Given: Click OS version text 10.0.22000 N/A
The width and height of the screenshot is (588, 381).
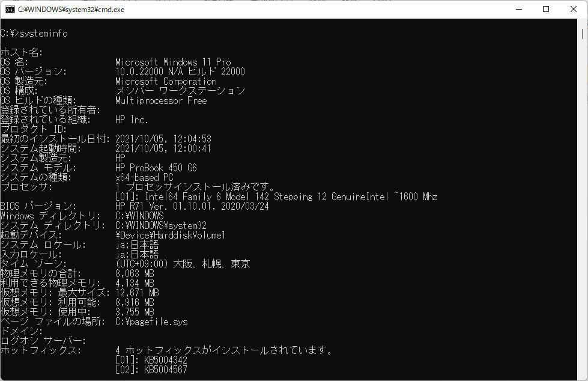Looking at the screenshot, I should click(149, 72).
